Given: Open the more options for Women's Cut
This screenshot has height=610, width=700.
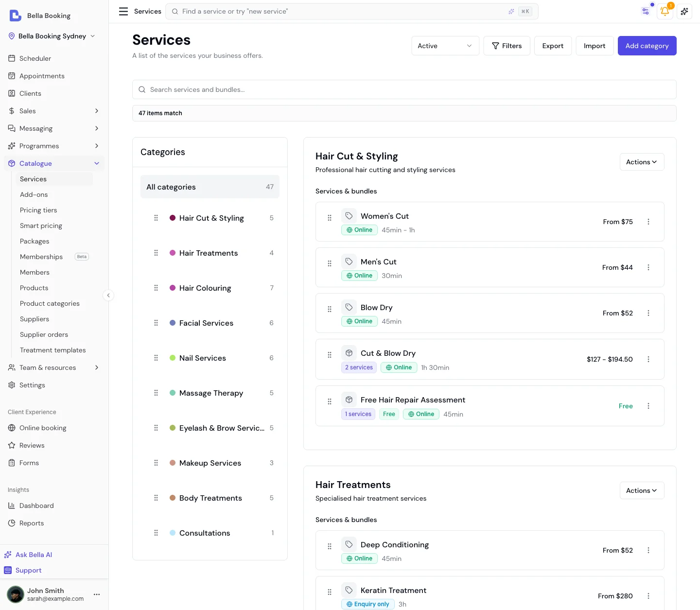Looking at the screenshot, I should [648, 222].
